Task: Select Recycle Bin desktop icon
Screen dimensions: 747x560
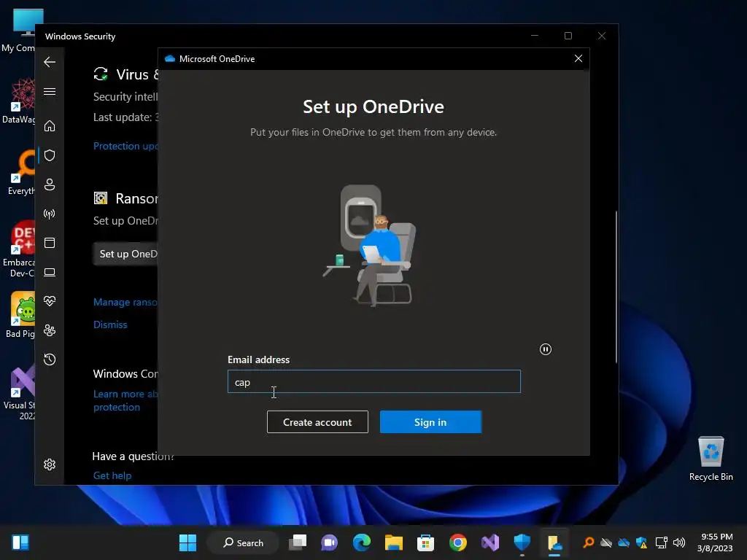Action: (711, 459)
